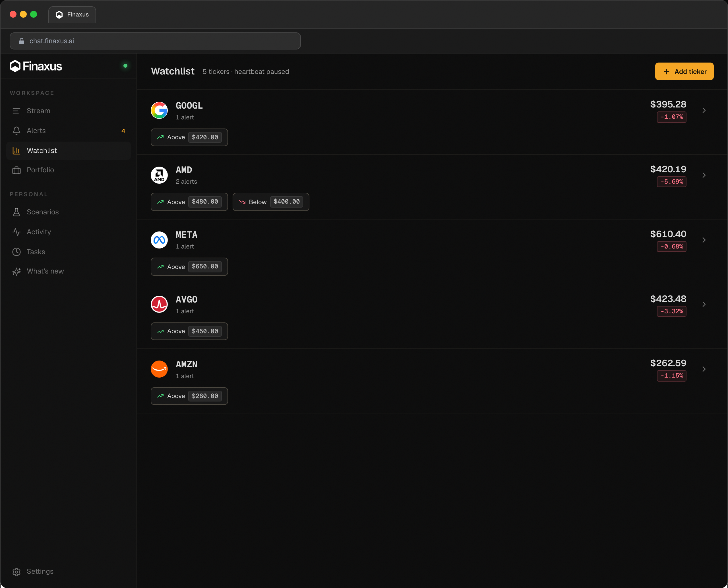Click the Finaxus logo in sidebar

click(36, 66)
